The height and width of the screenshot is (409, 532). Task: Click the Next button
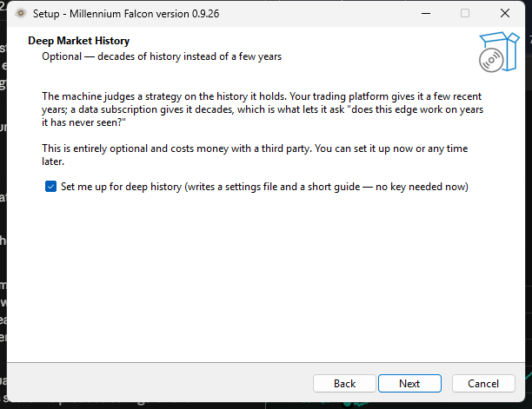(409, 384)
